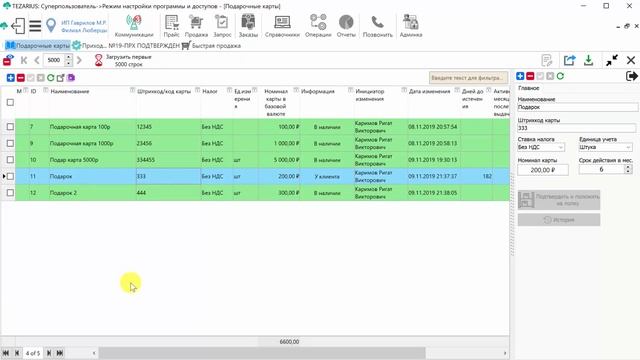Click the exit arrow in the detail panel
This screenshot has width=640, height=360.
click(x=631, y=76)
